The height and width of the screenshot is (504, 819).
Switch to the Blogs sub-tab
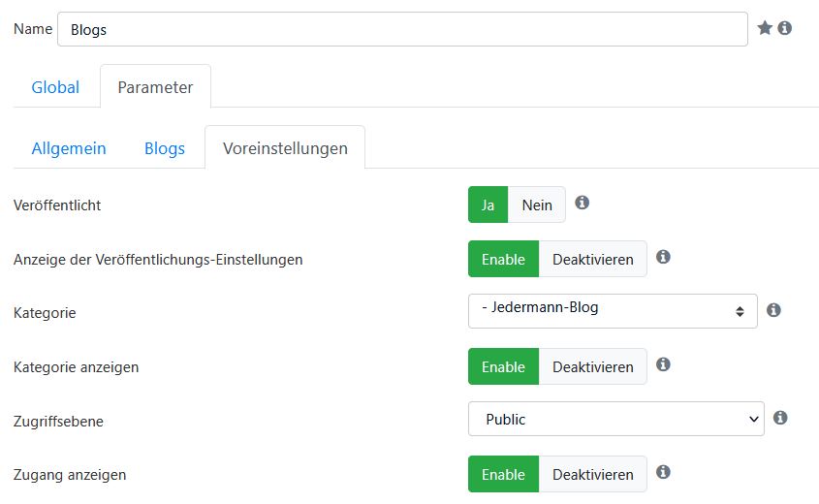(x=165, y=148)
